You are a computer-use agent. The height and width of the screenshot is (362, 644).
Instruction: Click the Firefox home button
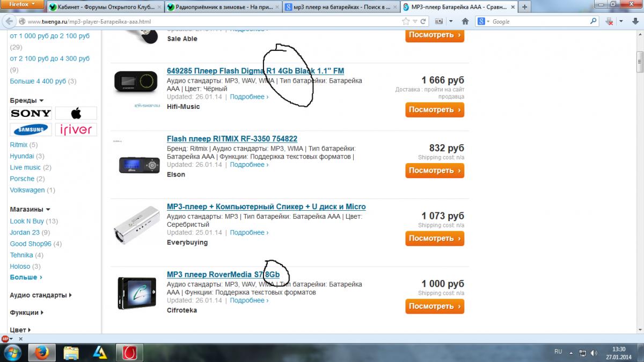pos(465,21)
